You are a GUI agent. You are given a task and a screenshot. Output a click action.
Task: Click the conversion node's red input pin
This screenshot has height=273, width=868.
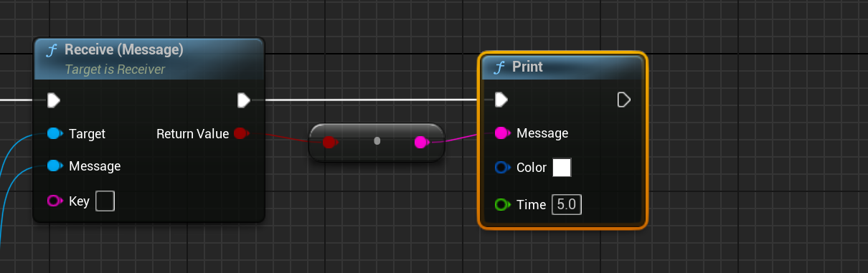pos(329,143)
